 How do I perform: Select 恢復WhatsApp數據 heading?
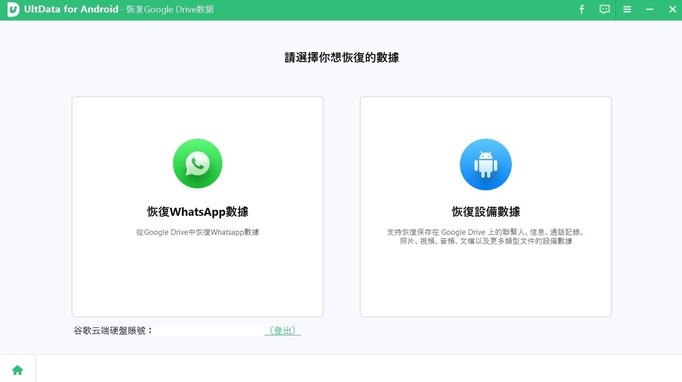click(197, 212)
